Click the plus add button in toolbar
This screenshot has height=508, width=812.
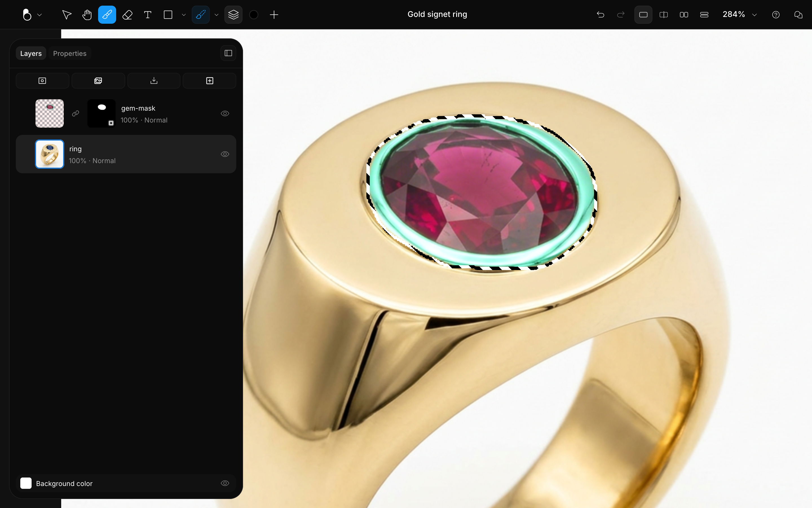coord(274,15)
